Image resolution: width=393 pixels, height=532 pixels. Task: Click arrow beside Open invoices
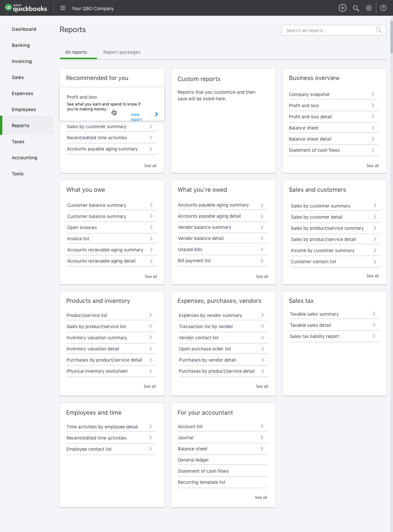pyautogui.click(x=151, y=227)
